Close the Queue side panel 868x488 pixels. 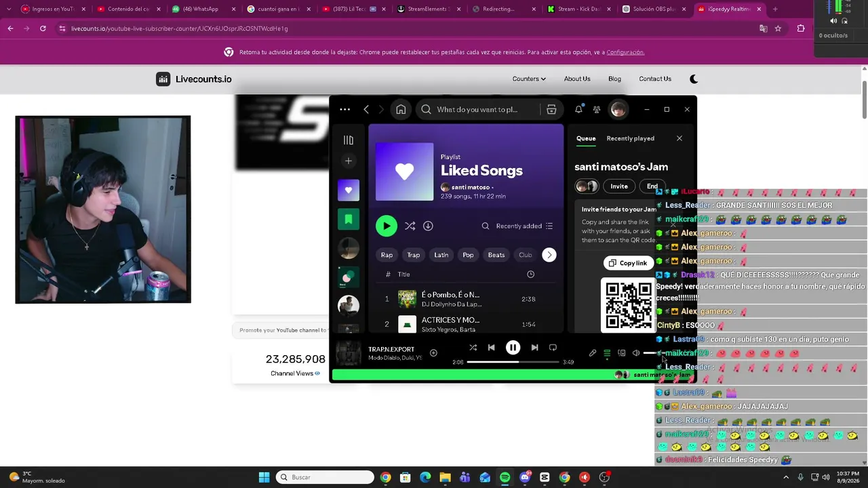tap(679, 138)
